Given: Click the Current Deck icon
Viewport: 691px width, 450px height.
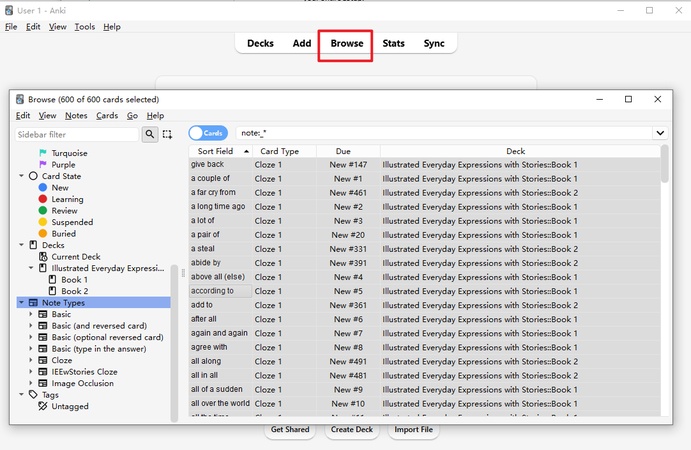Looking at the screenshot, I should point(43,257).
